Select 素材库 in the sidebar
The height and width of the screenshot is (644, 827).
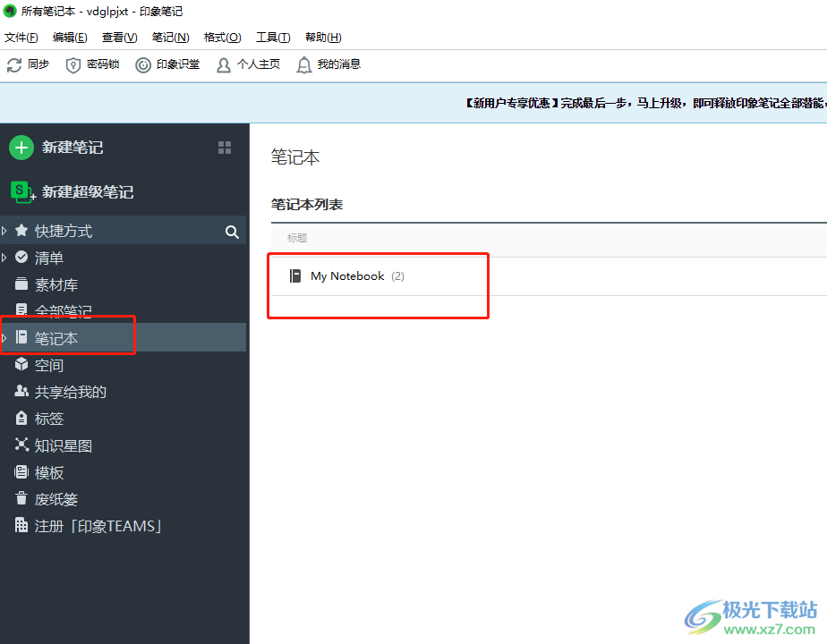coord(56,284)
